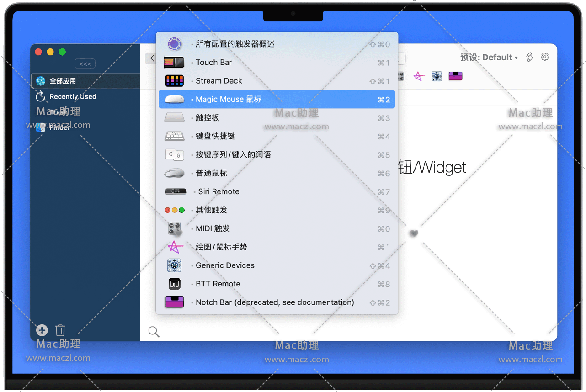The image size is (586, 392).
Task: Choose the 触控板 trackpad icon in the menu
Action: [x=174, y=118]
